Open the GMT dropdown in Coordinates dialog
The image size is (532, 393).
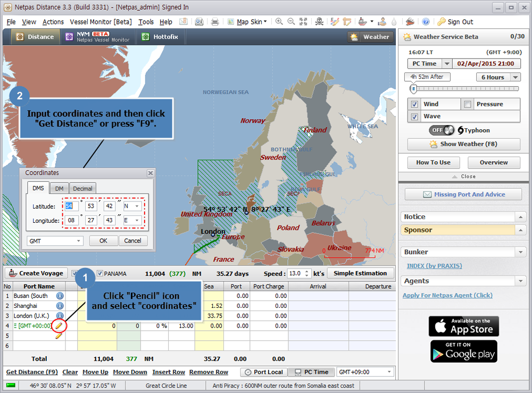click(x=78, y=241)
